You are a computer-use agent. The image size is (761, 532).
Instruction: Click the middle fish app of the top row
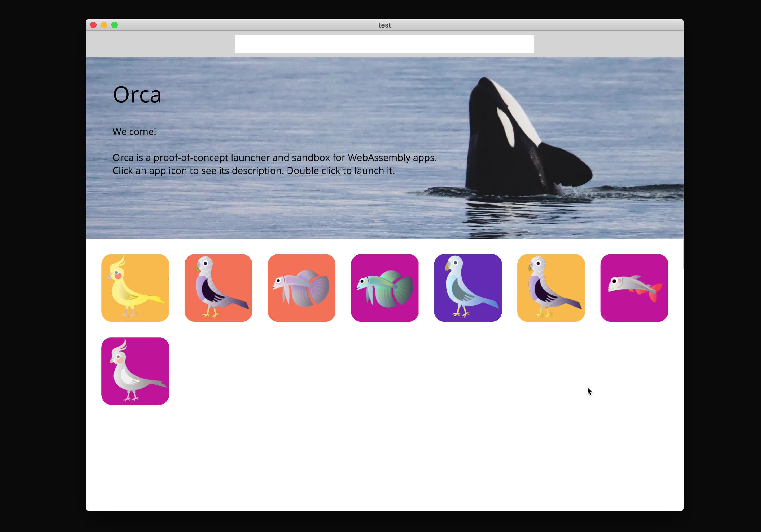[x=384, y=287]
